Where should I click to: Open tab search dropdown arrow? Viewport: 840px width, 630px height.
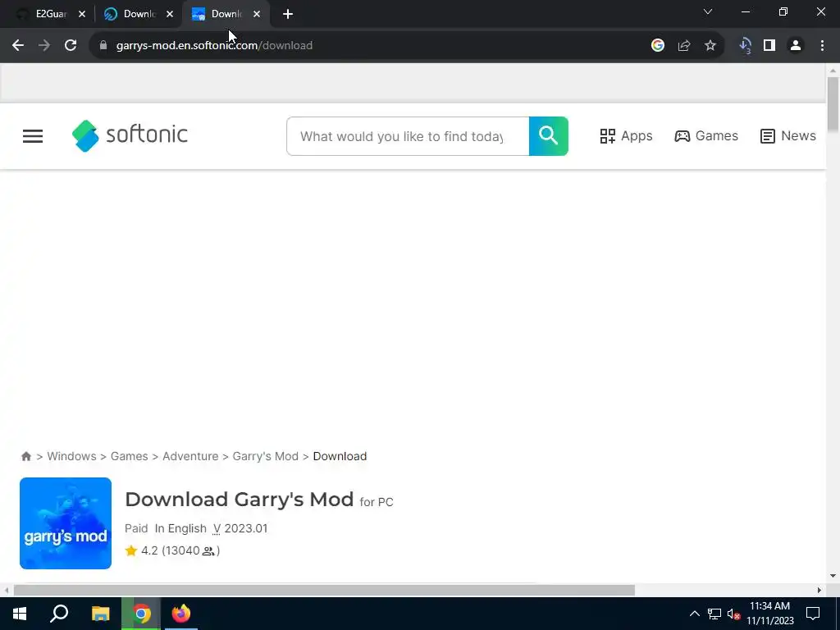(x=708, y=11)
